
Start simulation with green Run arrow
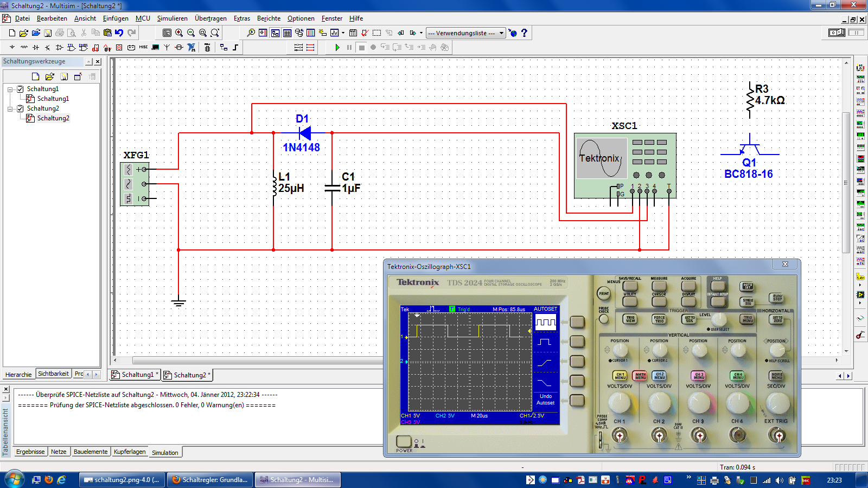337,48
